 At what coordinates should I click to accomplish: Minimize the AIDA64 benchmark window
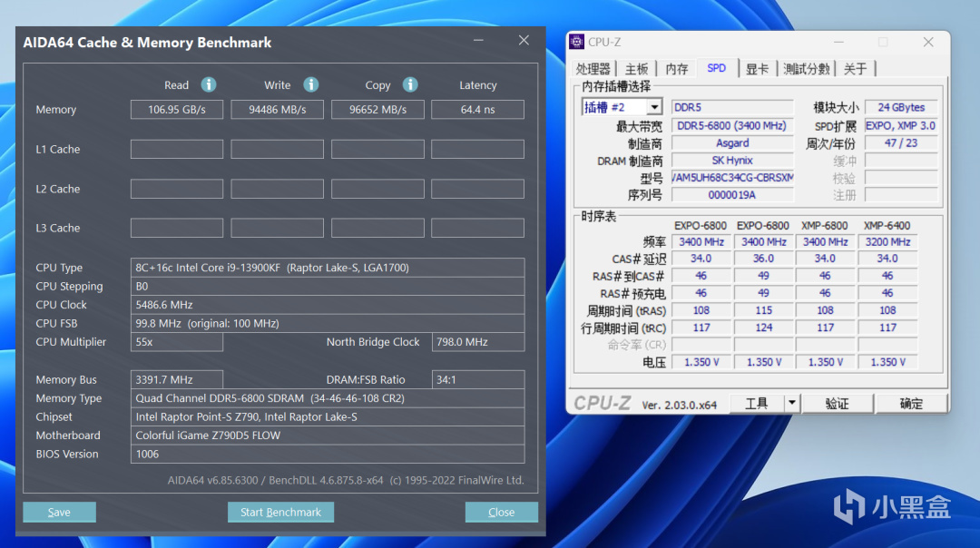coord(479,41)
